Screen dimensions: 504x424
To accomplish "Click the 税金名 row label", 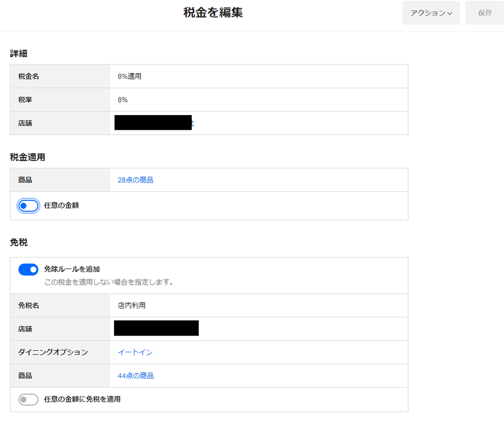I will [x=29, y=77].
